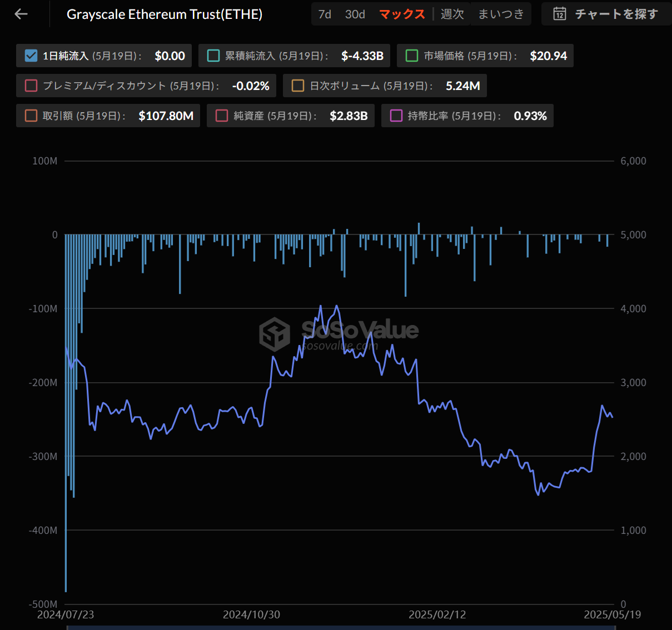
Task: Select the マックス time range
Action: (x=402, y=14)
